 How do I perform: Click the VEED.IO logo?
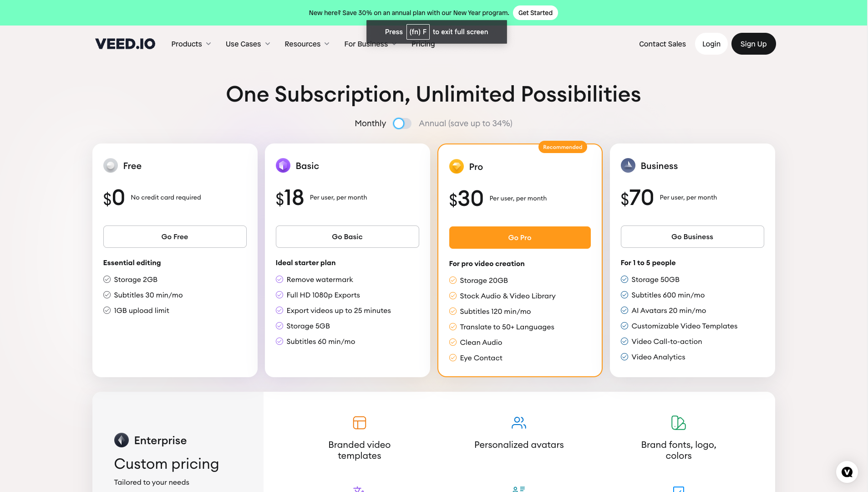[125, 44]
